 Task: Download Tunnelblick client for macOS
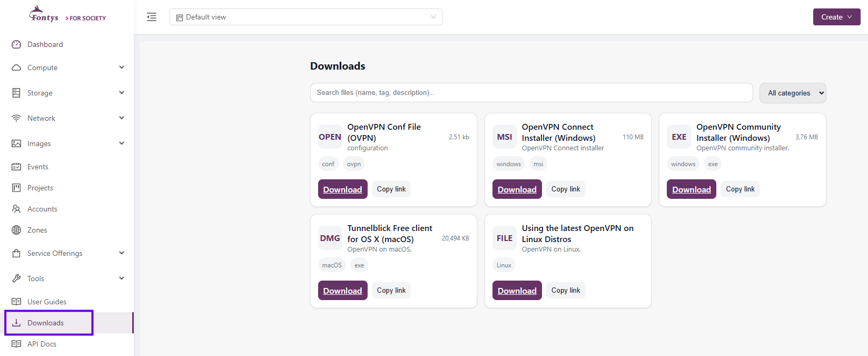coord(342,291)
